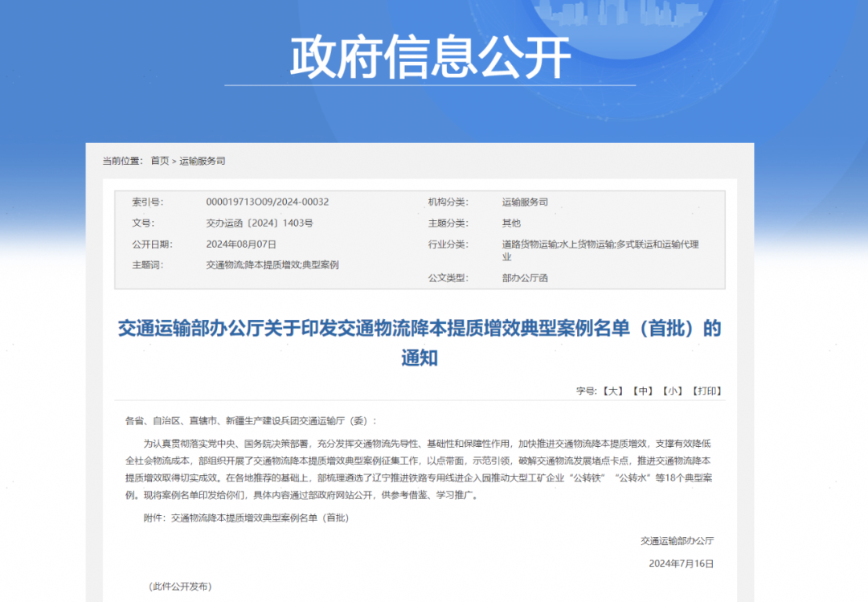
Task: Select document type 部办公厅函
Action: tap(525, 278)
